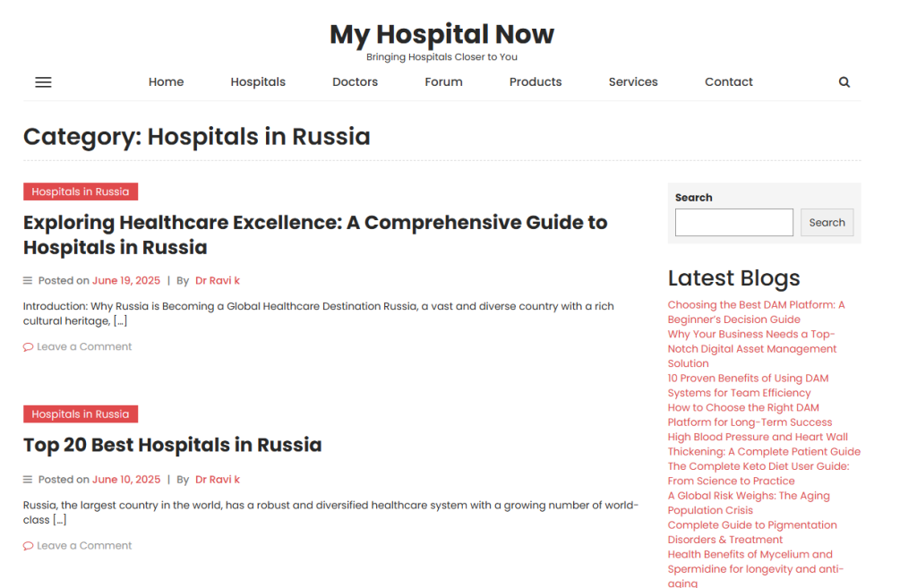The height and width of the screenshot is (588, 917).
Task: Open the Contact menu item
Action: click(x=729, y=81)
